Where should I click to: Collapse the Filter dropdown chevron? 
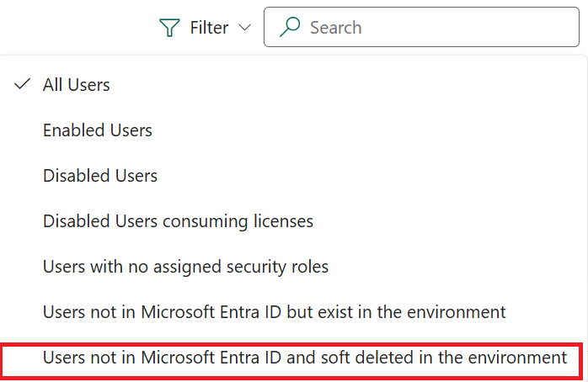(x=245, y=28)
